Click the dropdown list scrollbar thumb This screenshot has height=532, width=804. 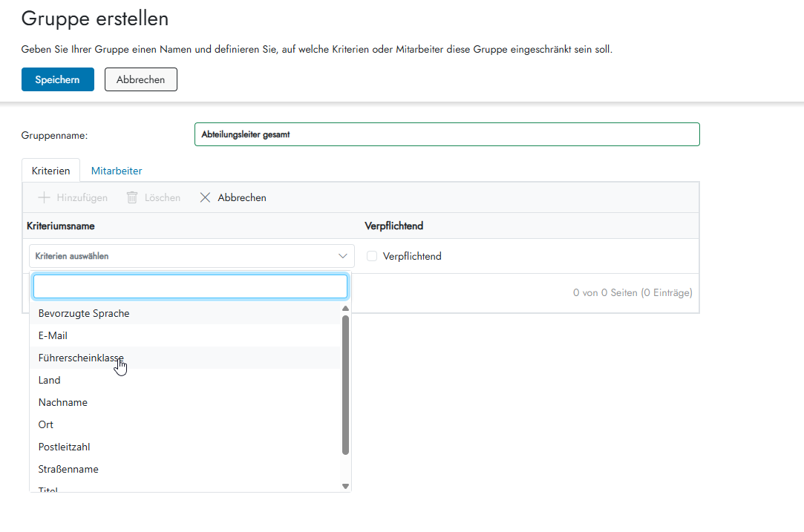(x=345, y=384)
